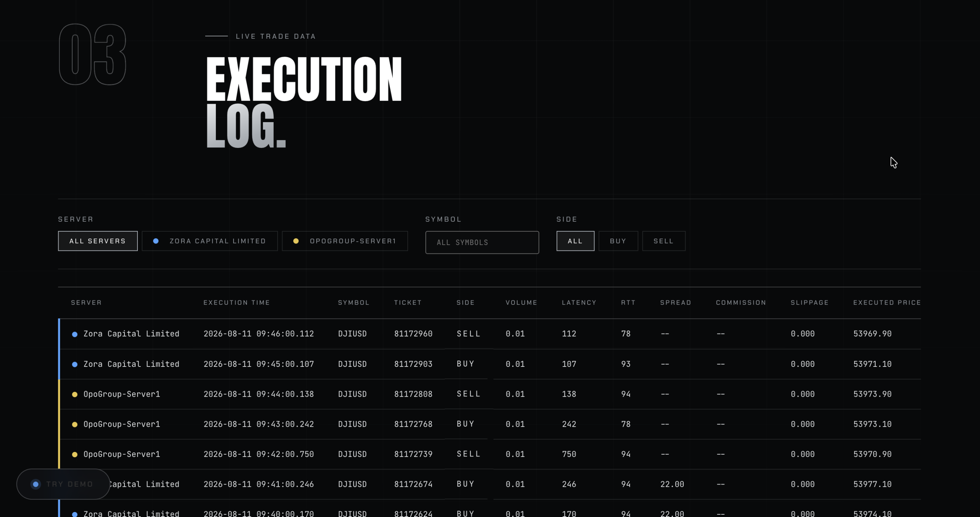Click latency value 246

point(569,484)
